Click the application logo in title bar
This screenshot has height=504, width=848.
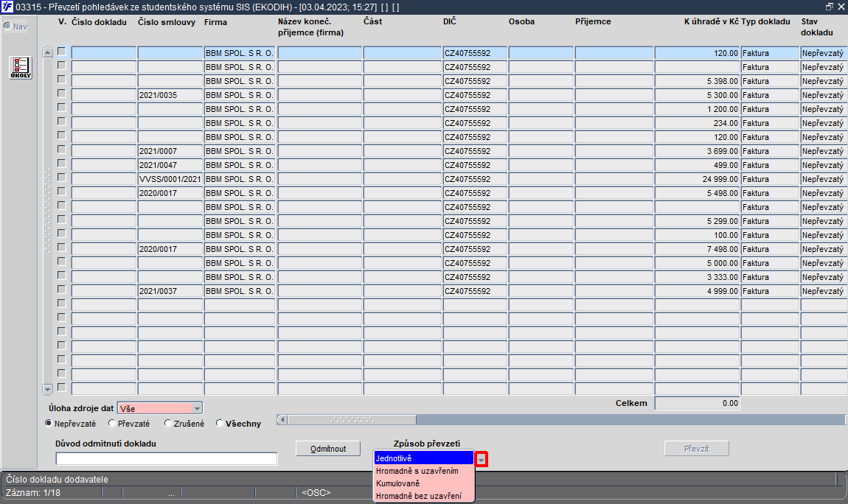tap(7, 7)
